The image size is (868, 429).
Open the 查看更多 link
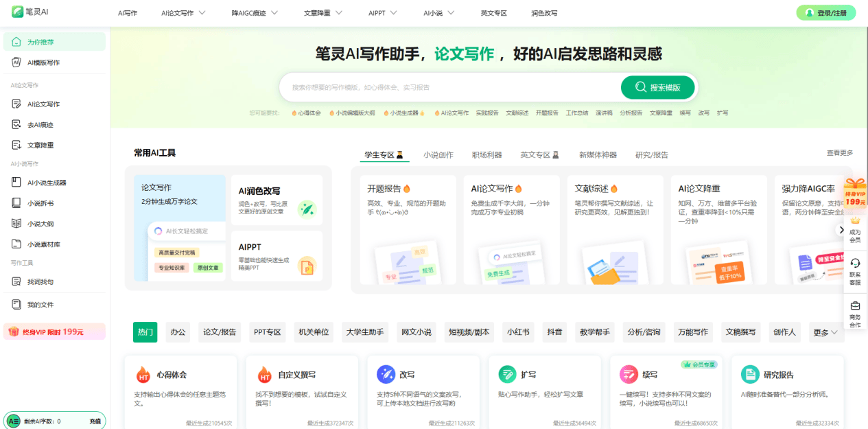(839, 153)
